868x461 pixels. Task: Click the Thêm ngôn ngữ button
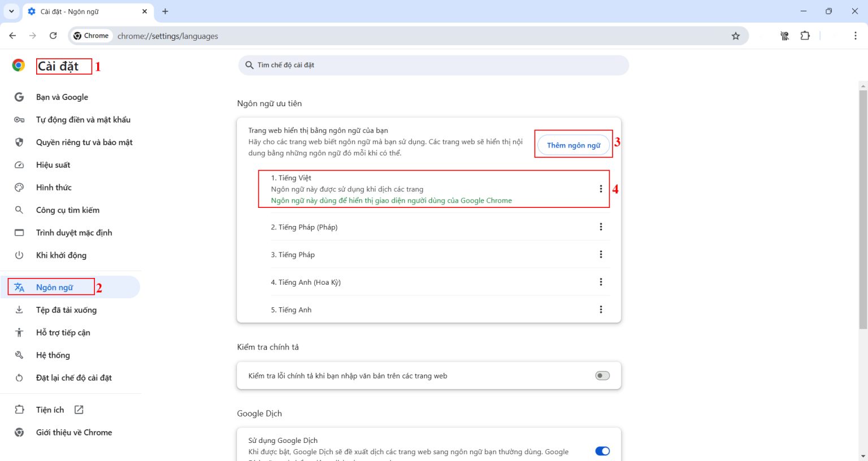click(x=573, y=145)
